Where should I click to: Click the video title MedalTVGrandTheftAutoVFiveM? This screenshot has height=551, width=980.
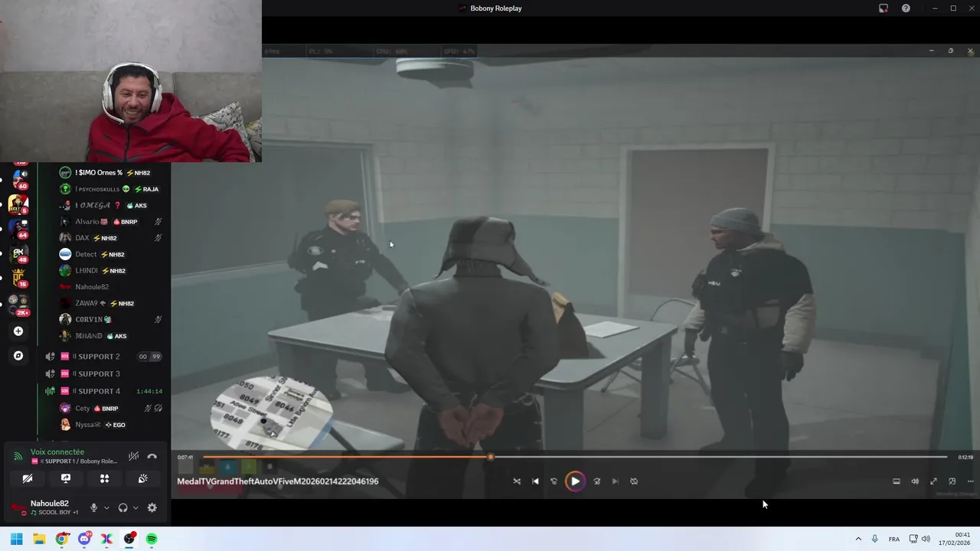click(278, 481)
